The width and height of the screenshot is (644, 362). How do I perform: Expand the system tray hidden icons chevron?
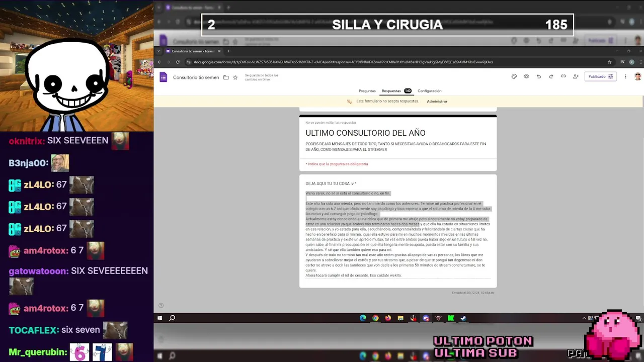[584, 318]
